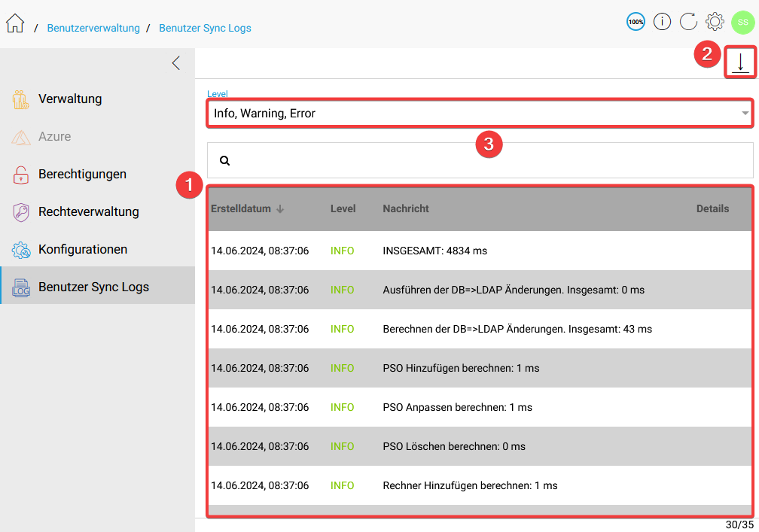
Task: Open the SS user avatar menu
Action: (x=742, y=22)
